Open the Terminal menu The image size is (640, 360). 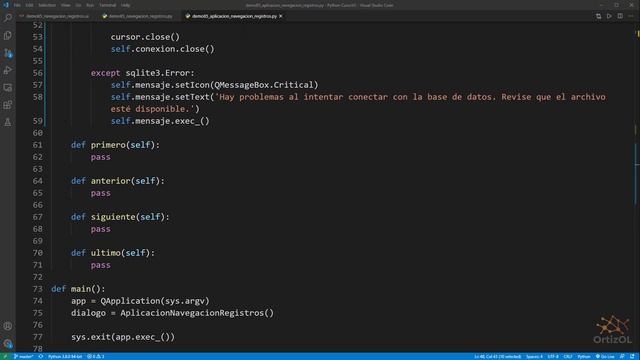(x=107, y=5)
